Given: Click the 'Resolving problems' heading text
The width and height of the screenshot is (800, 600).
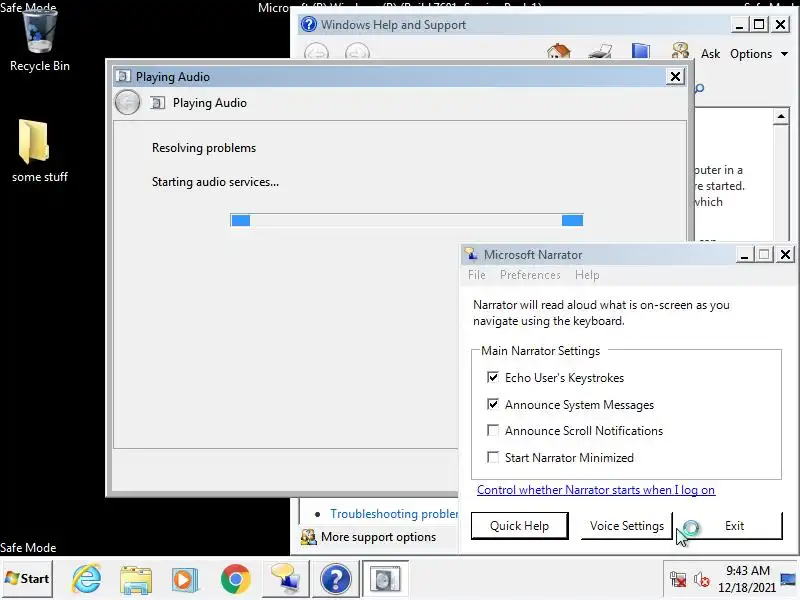Looking at the screenshot, I should [x=204, y=148].
